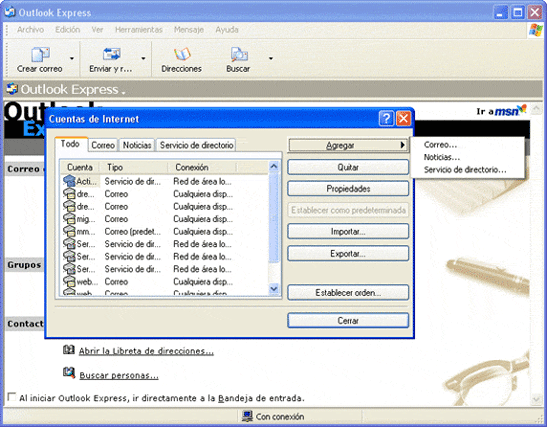This screenshot has width=547, height=427.
Task: Choose Correo... from the Agregar submenu
Action: (x=440, y=144)
